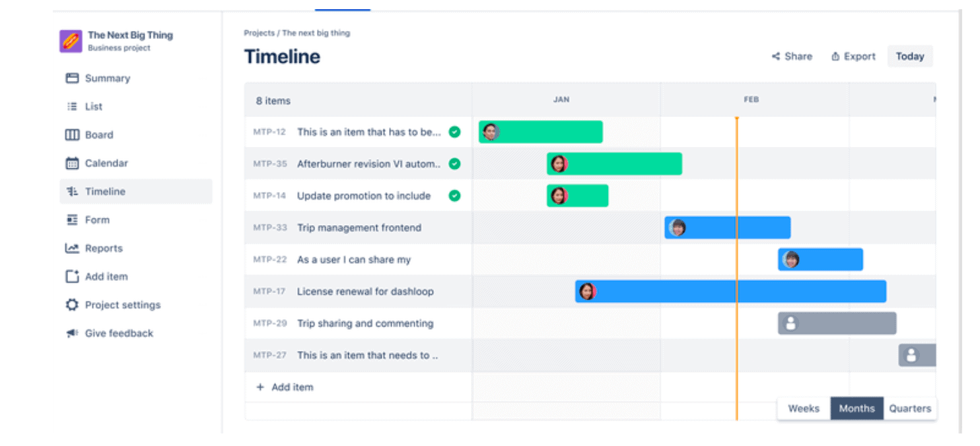Click the Share icon near Export
This screenshot has height=446, width=980.
(775, 56)
